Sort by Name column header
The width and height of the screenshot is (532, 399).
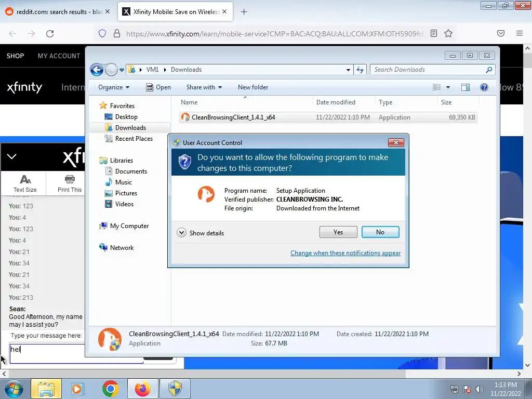coord(189,102)
